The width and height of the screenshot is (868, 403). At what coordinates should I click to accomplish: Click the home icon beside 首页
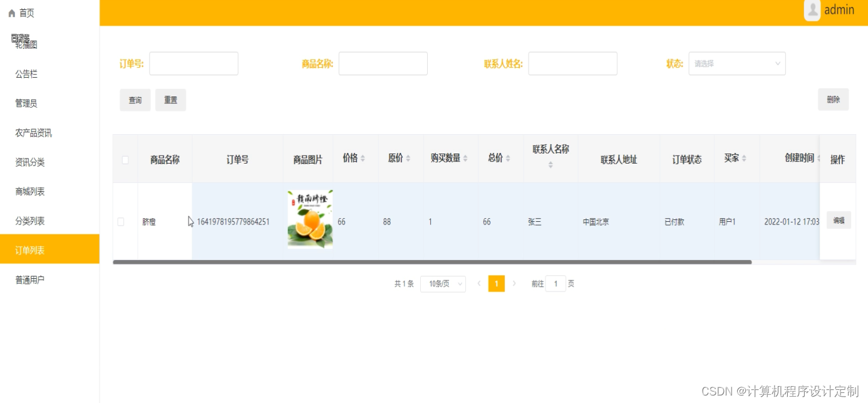point(11,13)
